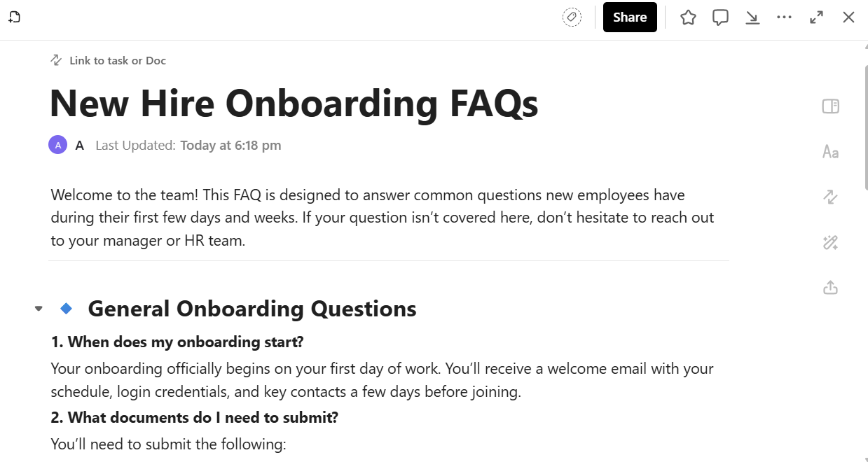Add a tag to this doc
The width and height of the screenshot is (868, 462).
pyautogui.click(x=572, y=17)
